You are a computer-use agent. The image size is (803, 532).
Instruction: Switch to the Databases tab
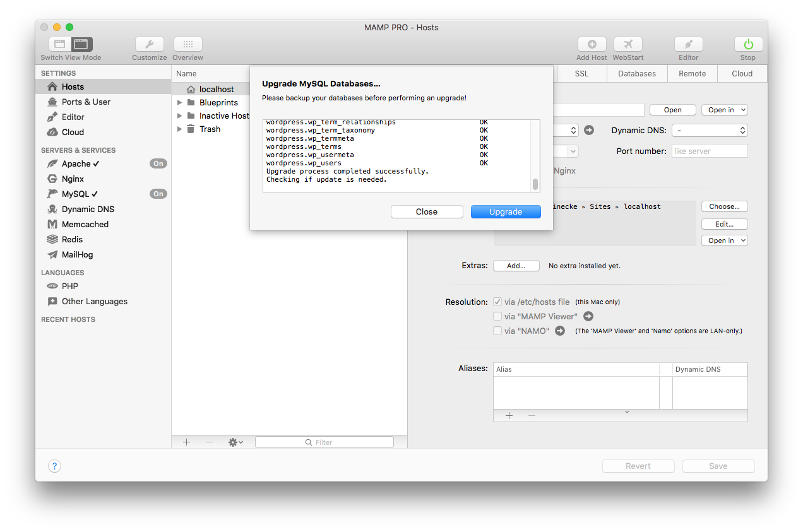636,73
